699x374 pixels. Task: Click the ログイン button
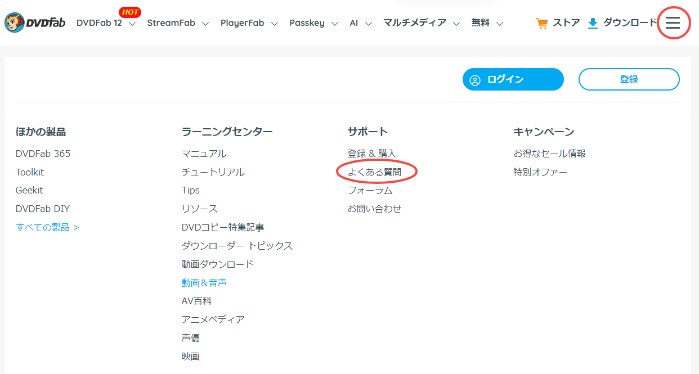pyautogui.click(x=513, y=79)
